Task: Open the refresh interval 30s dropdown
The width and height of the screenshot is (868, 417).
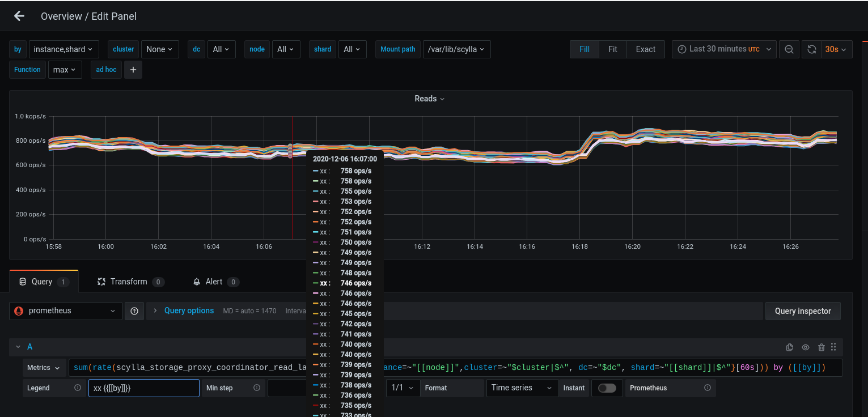Action: [x=836, y=49]
